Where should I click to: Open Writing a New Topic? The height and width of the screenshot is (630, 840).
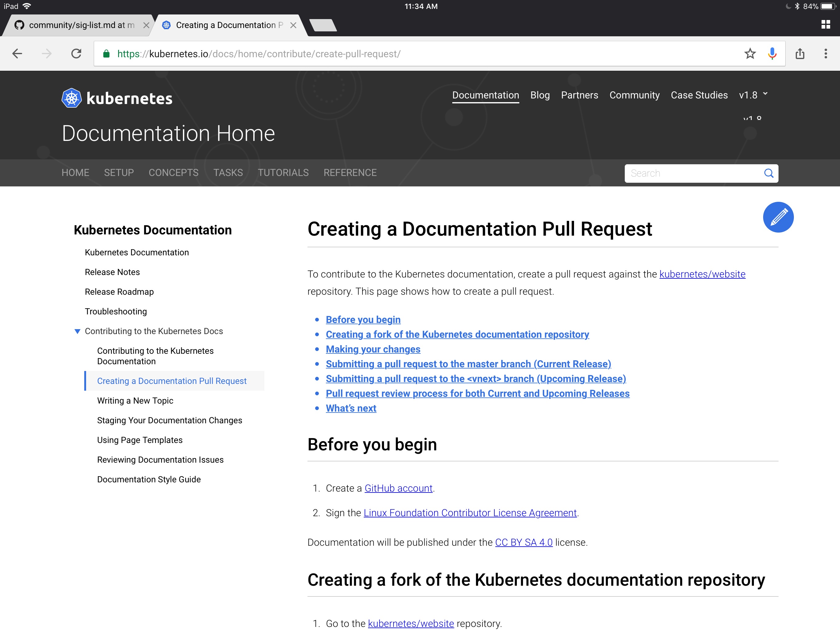click(x=135, y=401)
